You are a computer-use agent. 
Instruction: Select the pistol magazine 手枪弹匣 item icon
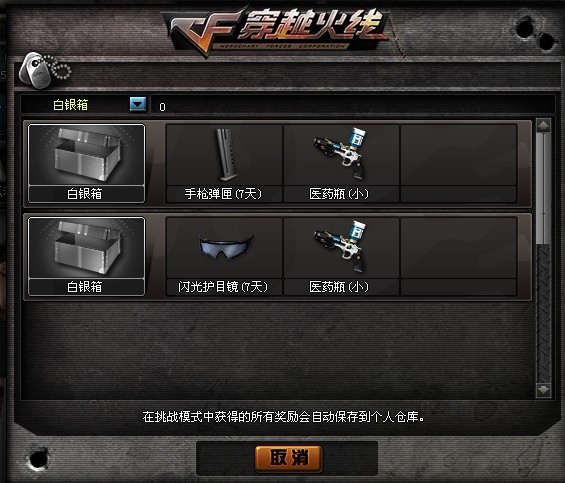(x=224, y=155)
